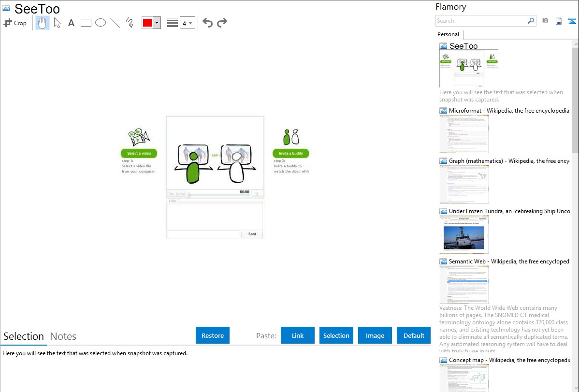
Task: Click the red color swatch
Action: coord(147,23)
